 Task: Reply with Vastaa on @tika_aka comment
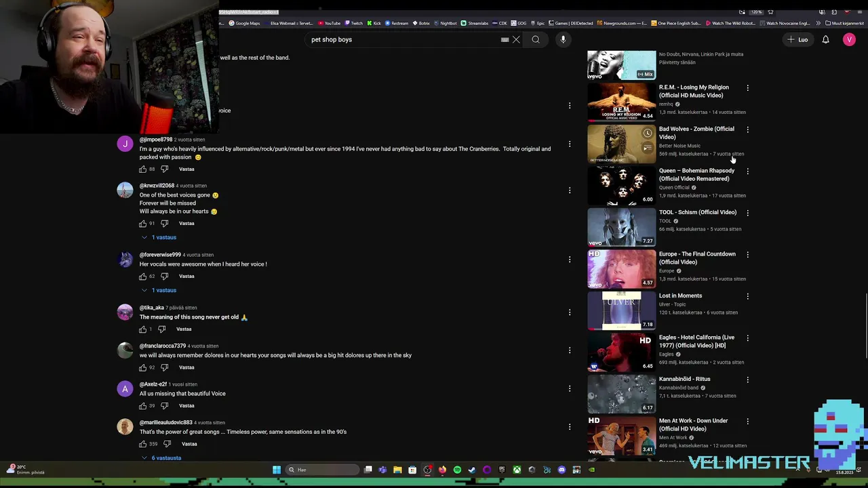point(184,329)
